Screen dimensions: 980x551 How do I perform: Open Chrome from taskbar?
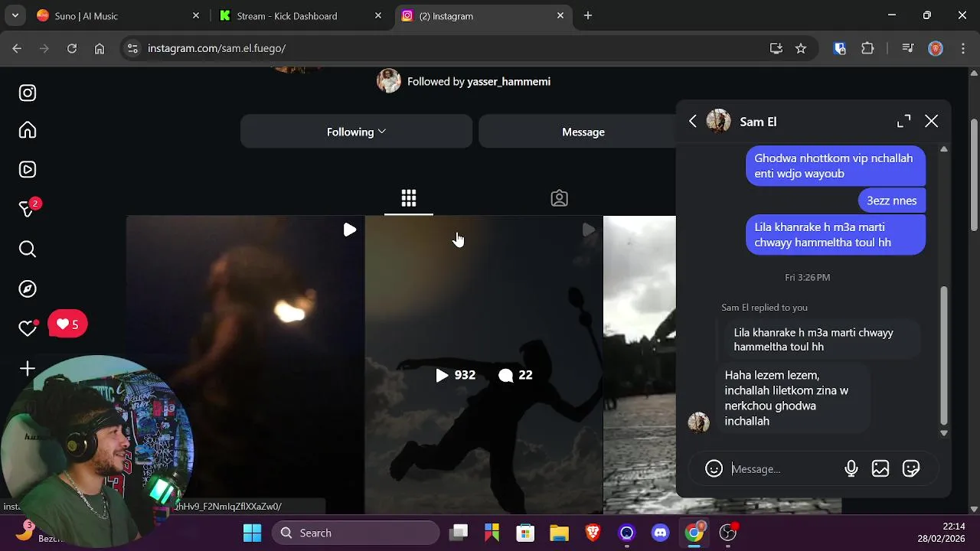694,533
